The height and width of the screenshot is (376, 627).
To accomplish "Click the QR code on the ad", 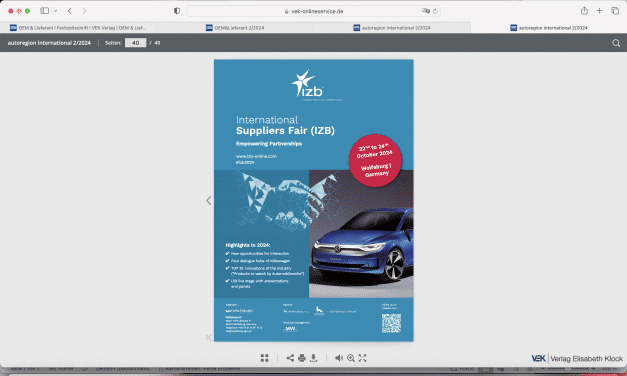I will pyautogui.click(x=391, y=323).
